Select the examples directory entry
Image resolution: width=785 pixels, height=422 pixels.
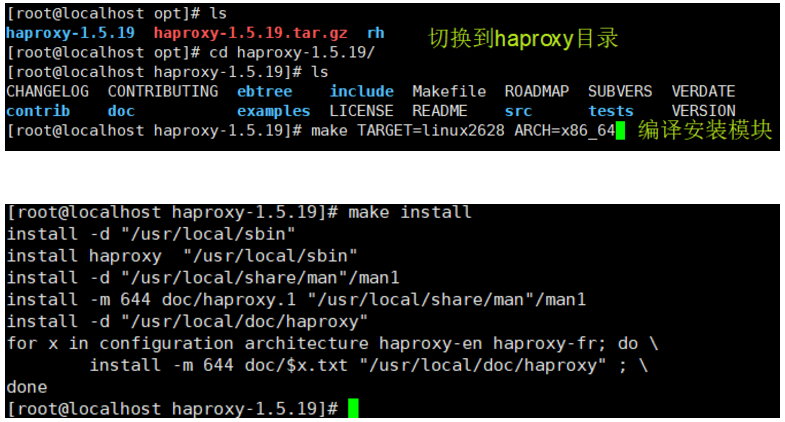tap(273, 111)
